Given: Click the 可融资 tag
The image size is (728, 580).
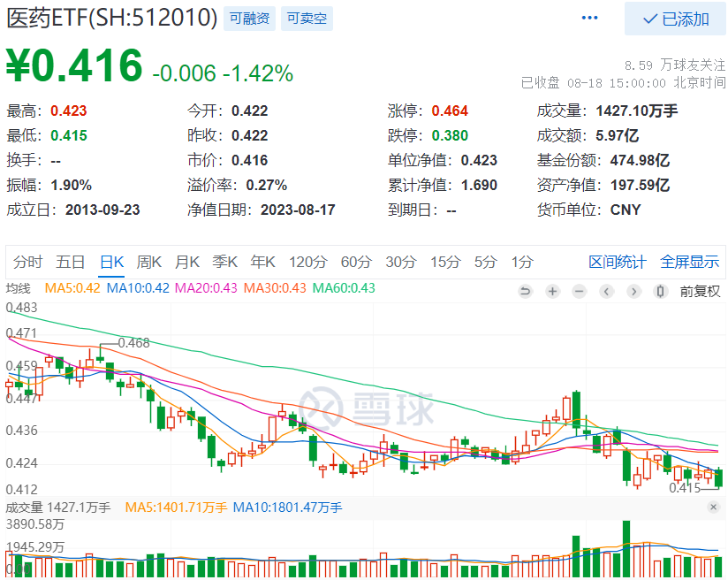Looking at the screenshot, I should (x=249, y=19).
